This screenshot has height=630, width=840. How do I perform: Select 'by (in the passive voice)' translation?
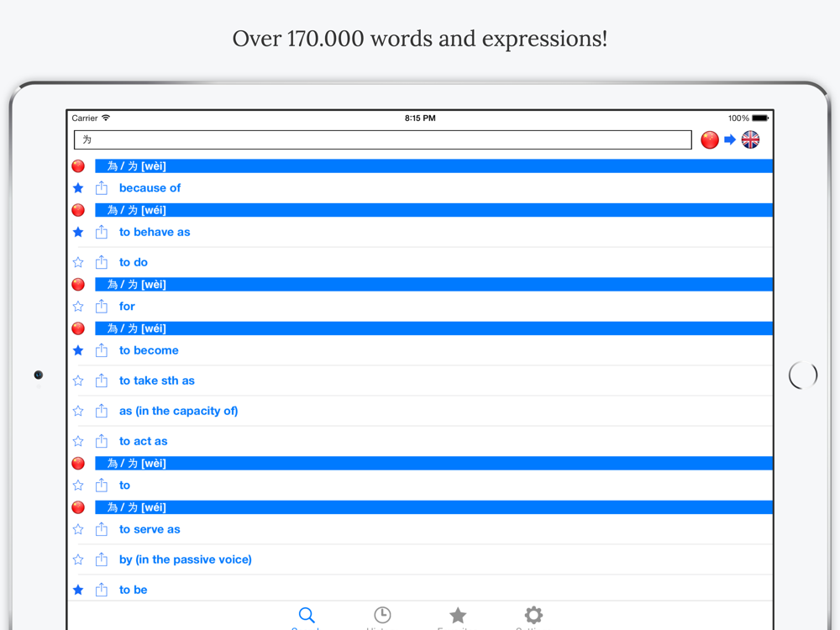186,559
